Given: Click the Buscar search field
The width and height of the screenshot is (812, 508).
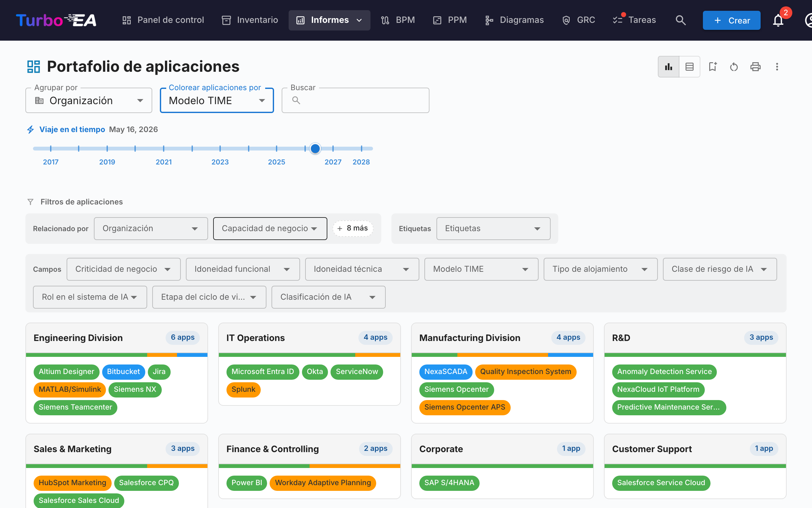Looking at the screenshot, I should [x=355, y=100].
